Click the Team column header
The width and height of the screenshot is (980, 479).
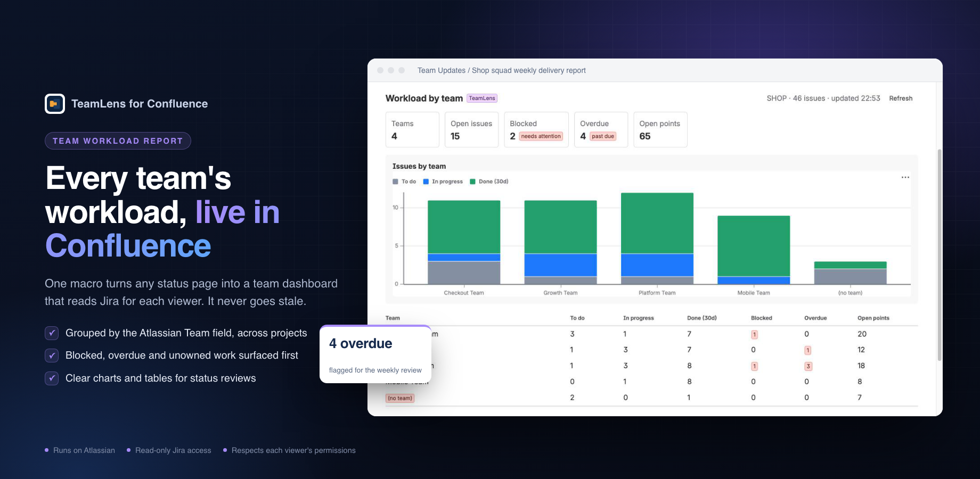(x=393, y=318)
